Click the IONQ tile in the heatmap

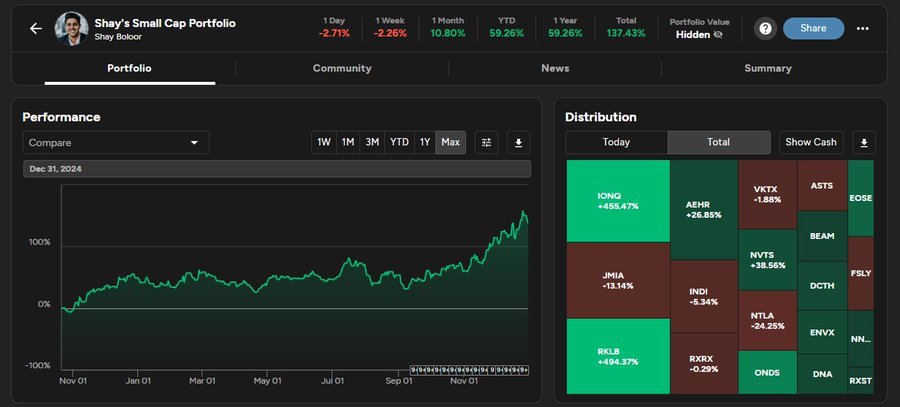617,200
